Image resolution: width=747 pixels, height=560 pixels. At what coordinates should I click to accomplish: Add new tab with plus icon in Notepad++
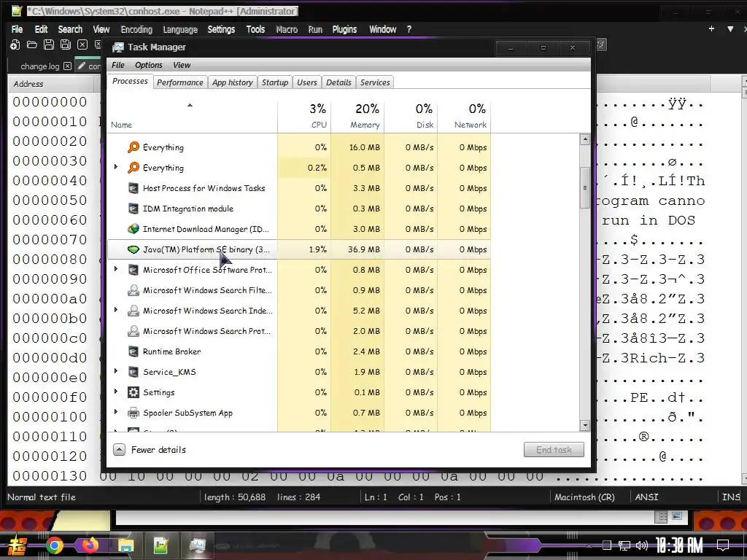(x=711, y=29)
